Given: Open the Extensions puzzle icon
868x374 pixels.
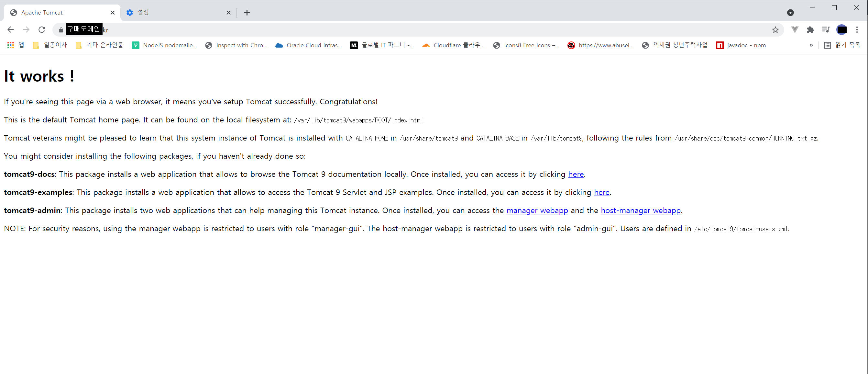Looking at the screenshot, I should pos(810,30).
